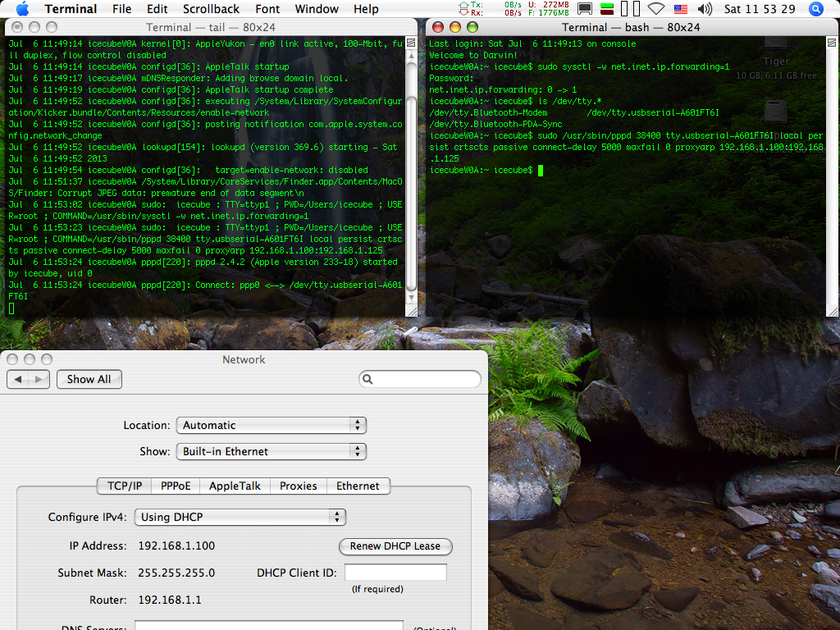Open the US flag input menu
The width and height of the screenshot is (840, 630).
tap(680, 8)
